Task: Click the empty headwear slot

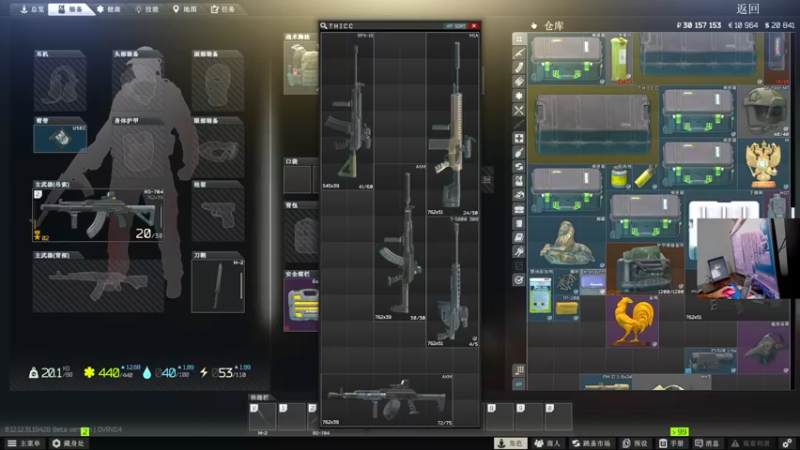Action: pyautogui.click(x=139, y=84)
